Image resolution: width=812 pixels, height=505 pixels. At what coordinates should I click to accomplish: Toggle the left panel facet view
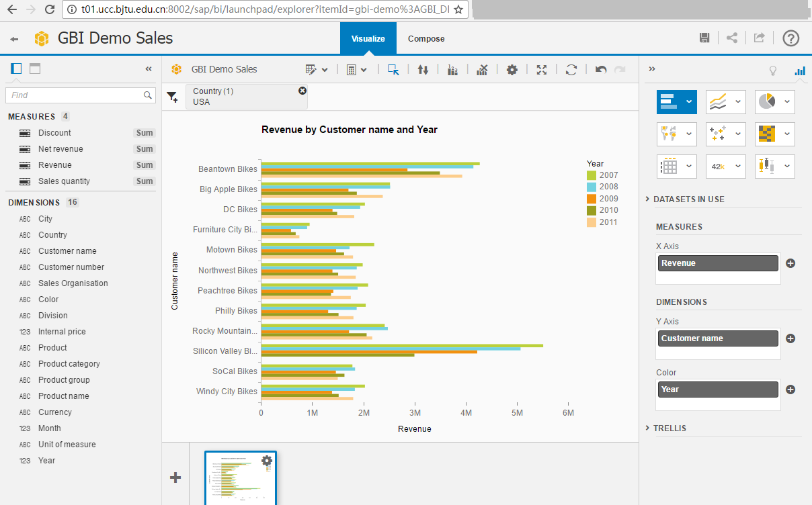click(x=16, y=68)
